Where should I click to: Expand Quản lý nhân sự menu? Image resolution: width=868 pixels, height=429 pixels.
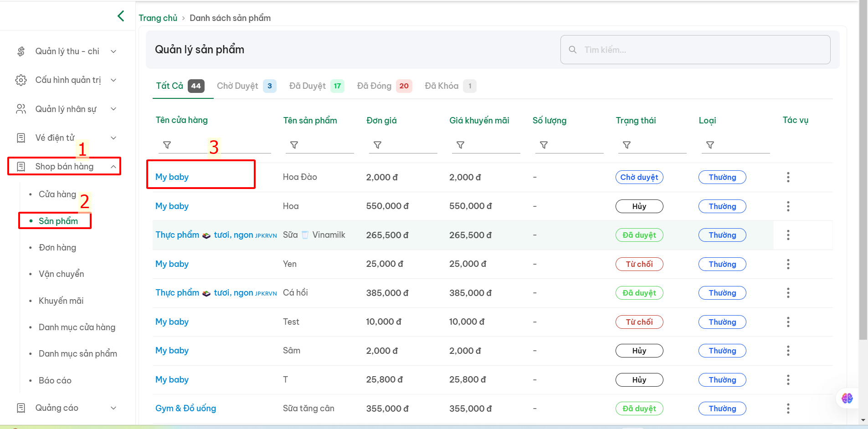click(113, 109)
